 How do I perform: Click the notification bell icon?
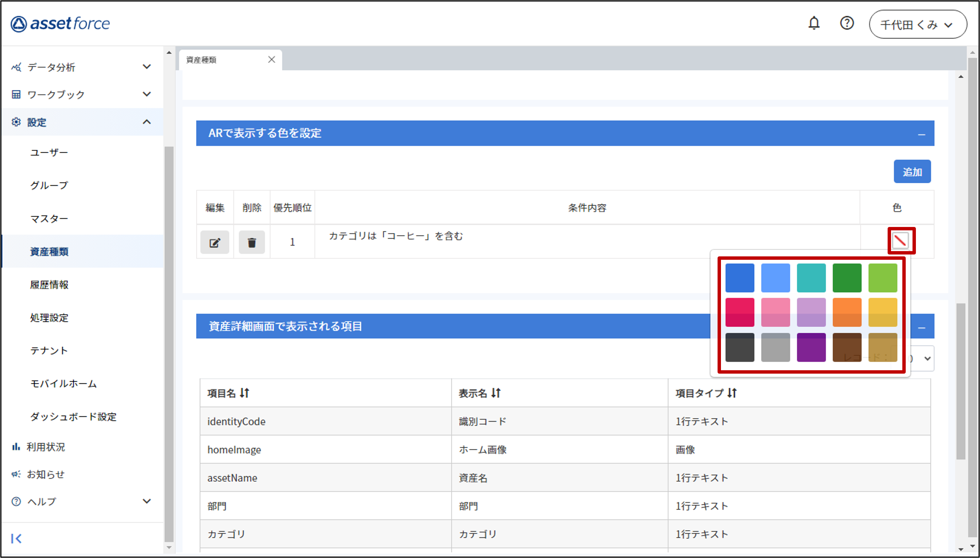(x=814, y=24)
